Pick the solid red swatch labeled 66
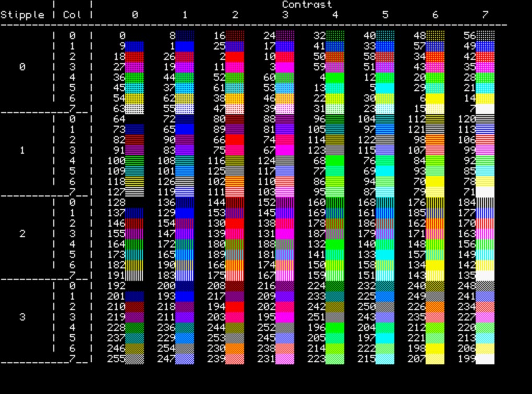 click(235, 140)
